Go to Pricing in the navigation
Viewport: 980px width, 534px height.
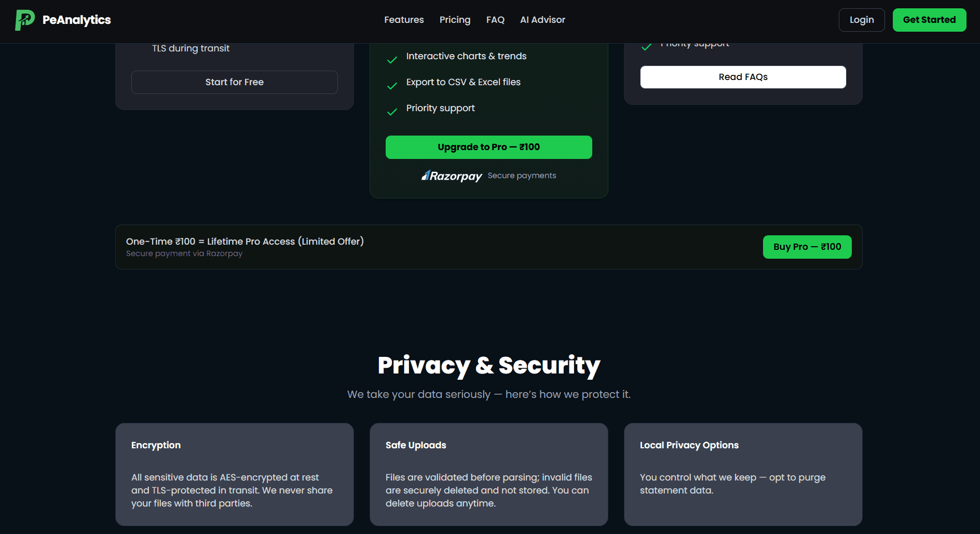(x=455, y=20)
